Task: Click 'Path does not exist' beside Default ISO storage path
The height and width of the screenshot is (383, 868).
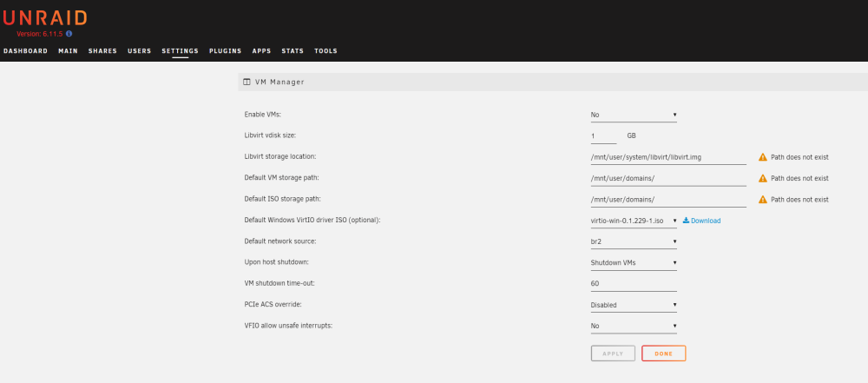Action: click(x=800, y=200)
